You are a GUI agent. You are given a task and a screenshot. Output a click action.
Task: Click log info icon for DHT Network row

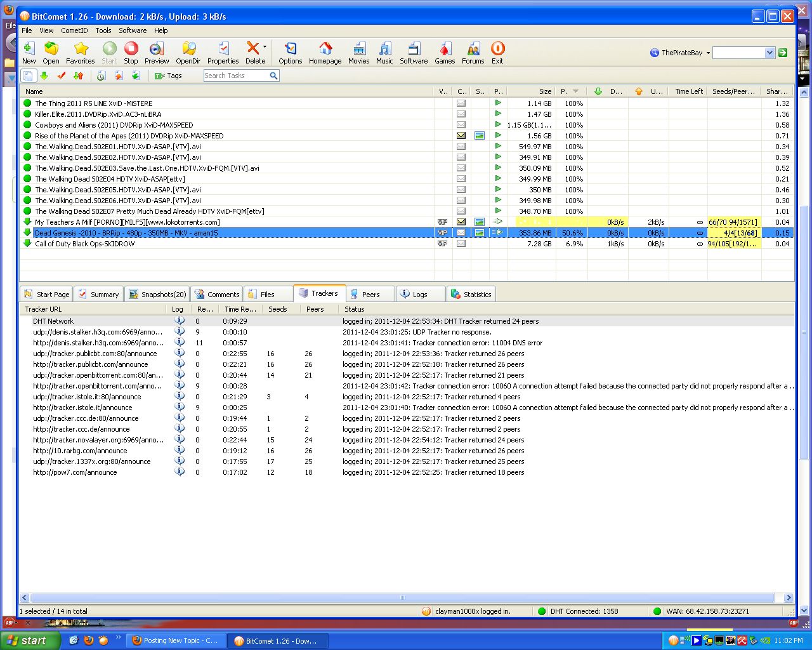180,321
